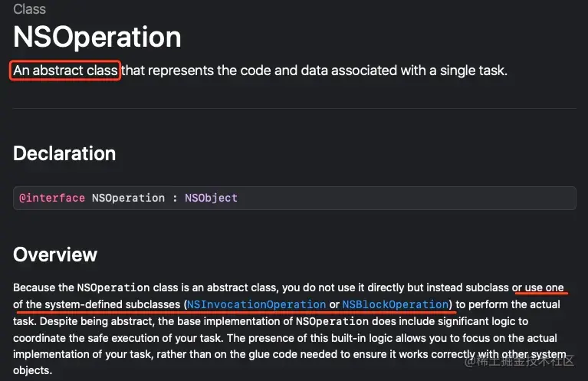This screenshot has width=588, height=381.
Task: Click the horizontal divider below the summary
Action: click(x=294, y=108)
